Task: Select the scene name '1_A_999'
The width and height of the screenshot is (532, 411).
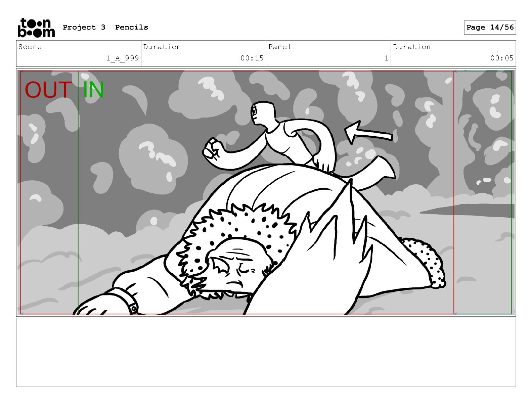Action: pos(123,58)
